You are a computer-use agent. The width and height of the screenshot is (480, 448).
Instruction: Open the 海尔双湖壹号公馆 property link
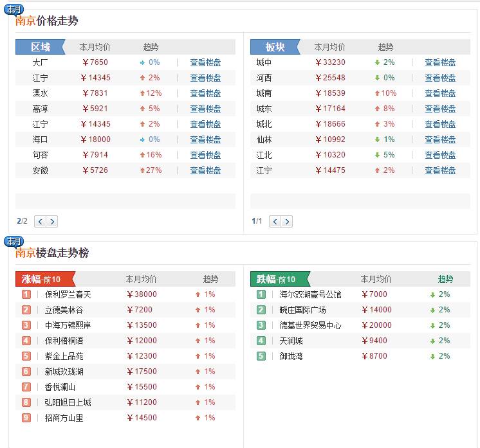click(x=310, y=294)
